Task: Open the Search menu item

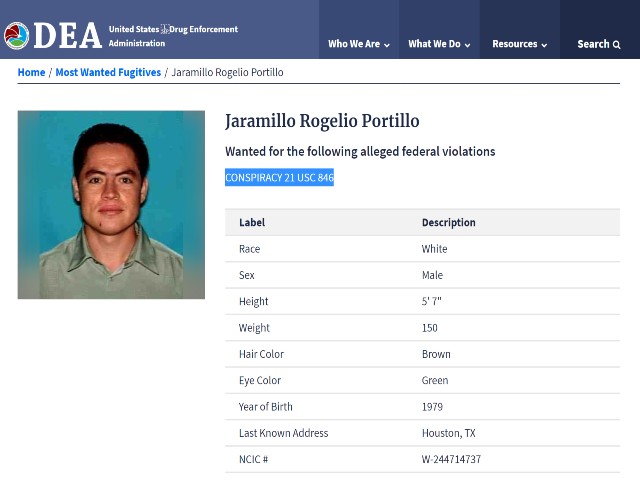Action: [599, 44]
